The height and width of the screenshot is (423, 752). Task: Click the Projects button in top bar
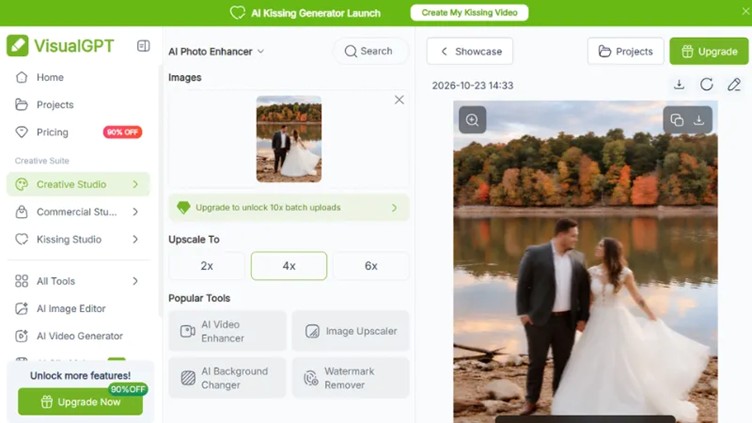tap(625, 51)
